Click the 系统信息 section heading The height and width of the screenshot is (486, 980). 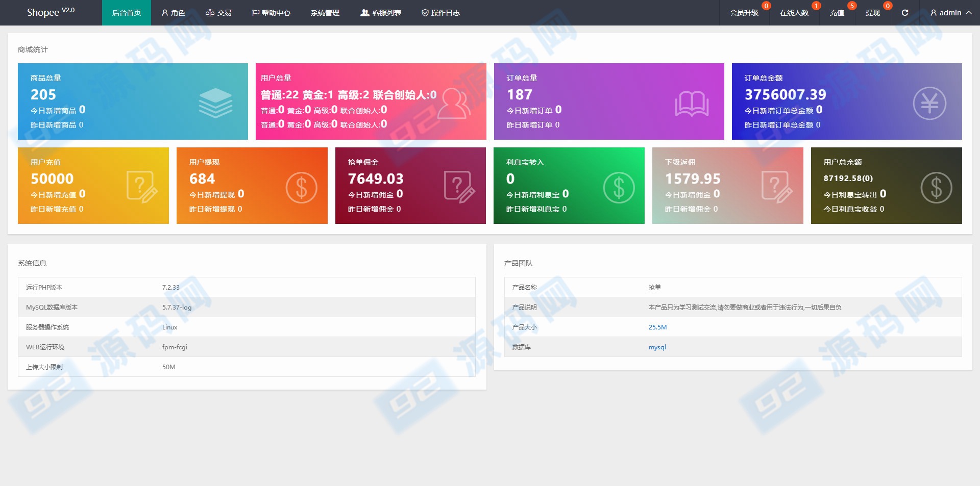pos(32,263)
